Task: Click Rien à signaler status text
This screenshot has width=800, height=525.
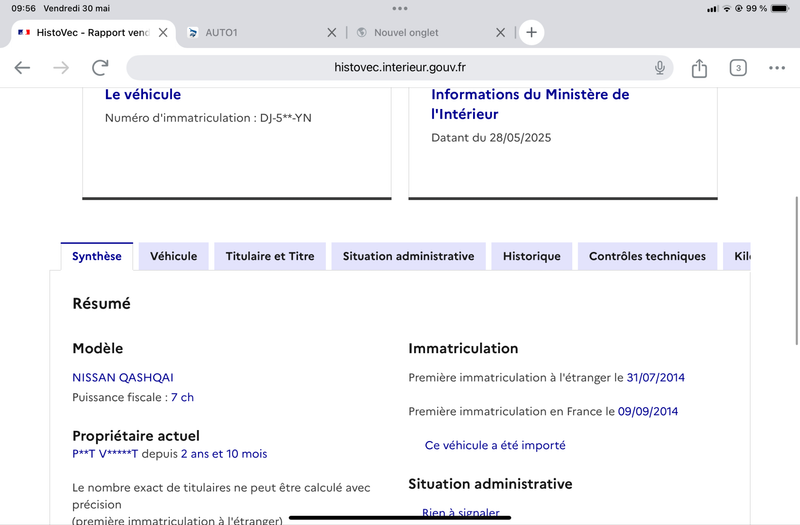Action: [461, 512]
